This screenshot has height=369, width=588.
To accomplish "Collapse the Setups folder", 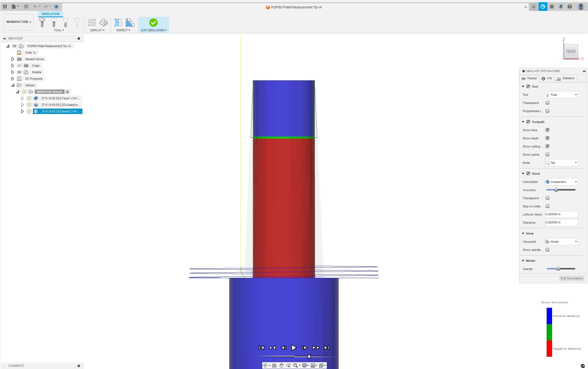I will click(13, 85).
